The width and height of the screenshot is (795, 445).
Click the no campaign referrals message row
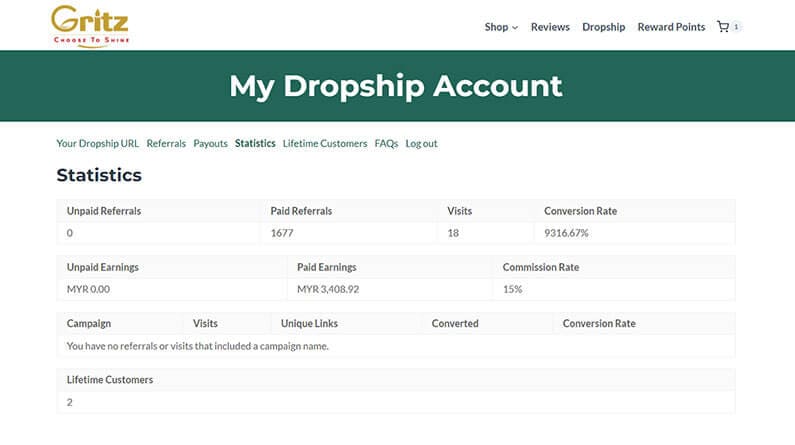coord(198,346)
